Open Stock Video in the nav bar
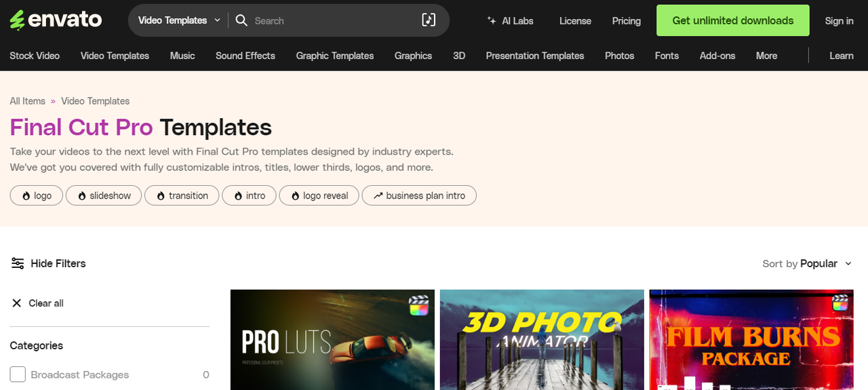Image resolution: width=868 pixels, height=390 pixels. tap(35, 56)
